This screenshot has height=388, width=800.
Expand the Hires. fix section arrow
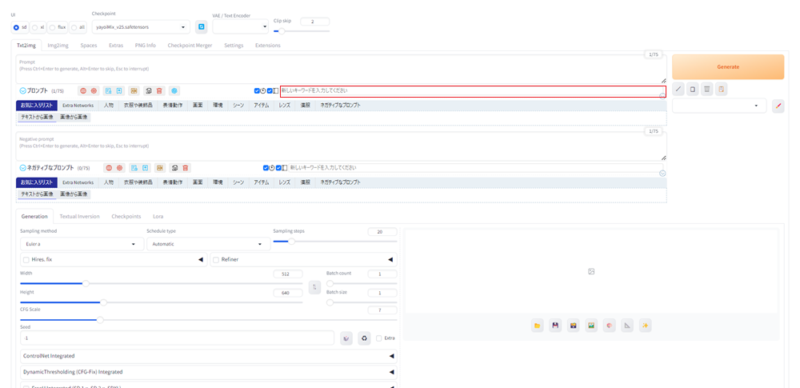[201, 260]
